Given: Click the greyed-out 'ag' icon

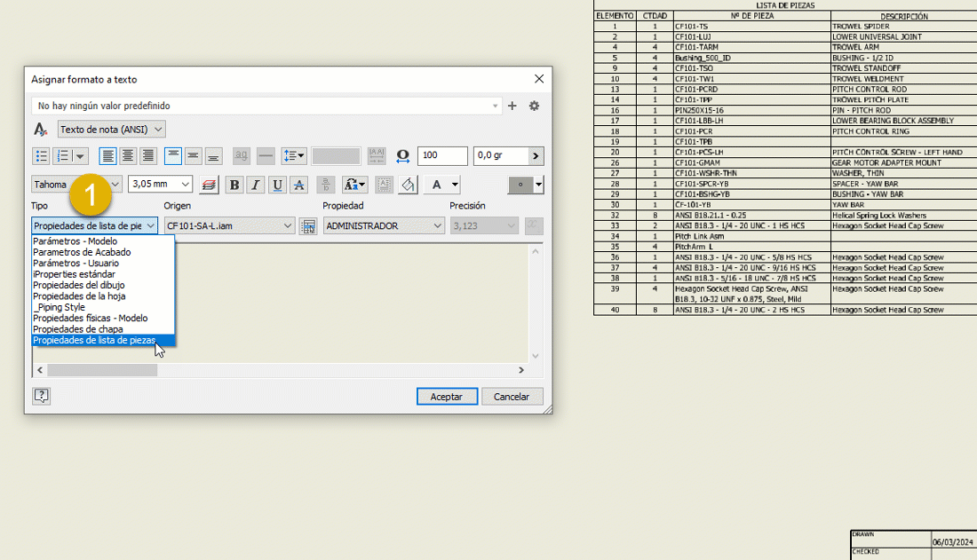Looking at the screenshot, I should point(241,155).
